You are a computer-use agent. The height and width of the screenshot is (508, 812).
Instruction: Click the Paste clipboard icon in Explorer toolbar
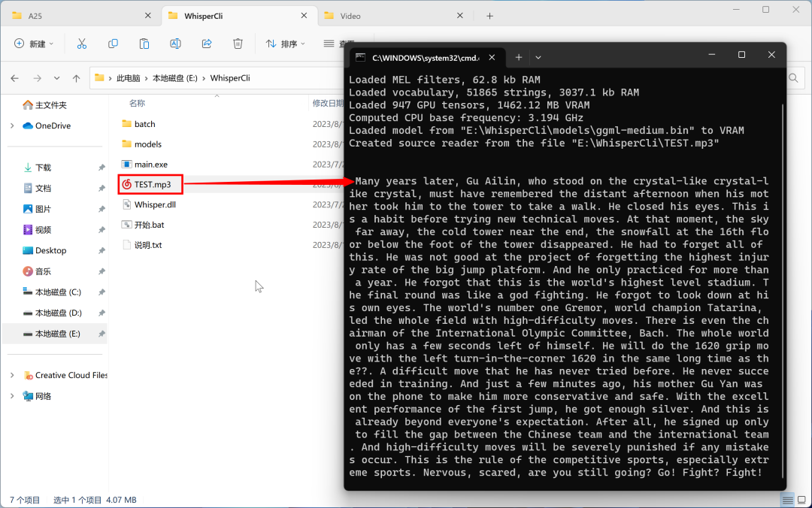pyautogui.click(x=144, y=44)
